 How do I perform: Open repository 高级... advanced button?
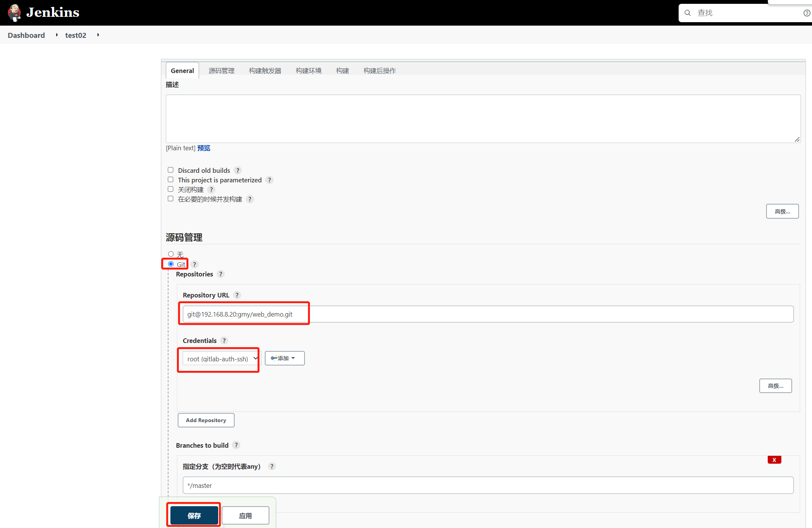point(775,386)
